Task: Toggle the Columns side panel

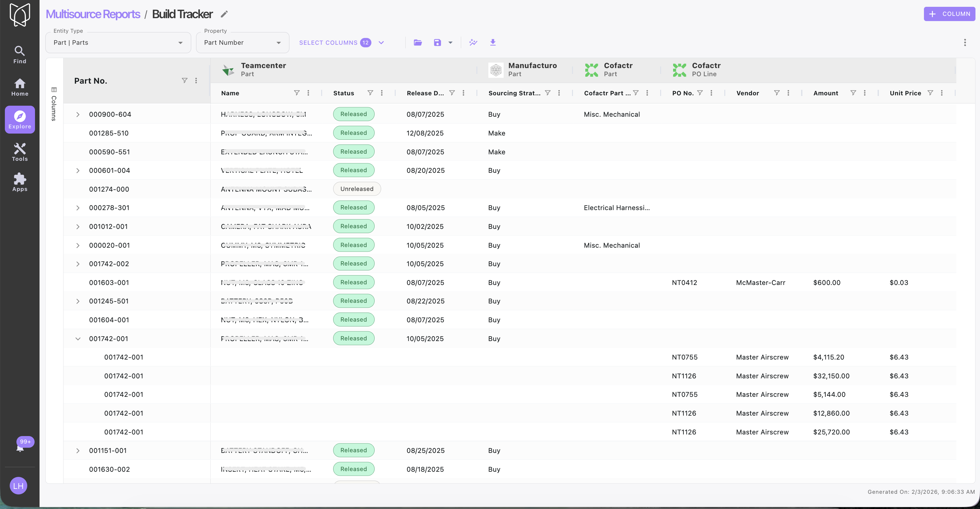Action: (x=54, y=103)
